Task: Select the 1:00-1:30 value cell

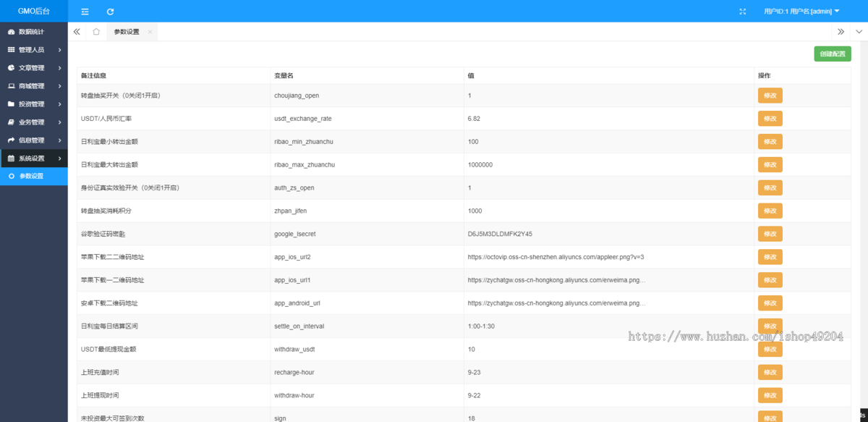Action: (x=609, y=326)
